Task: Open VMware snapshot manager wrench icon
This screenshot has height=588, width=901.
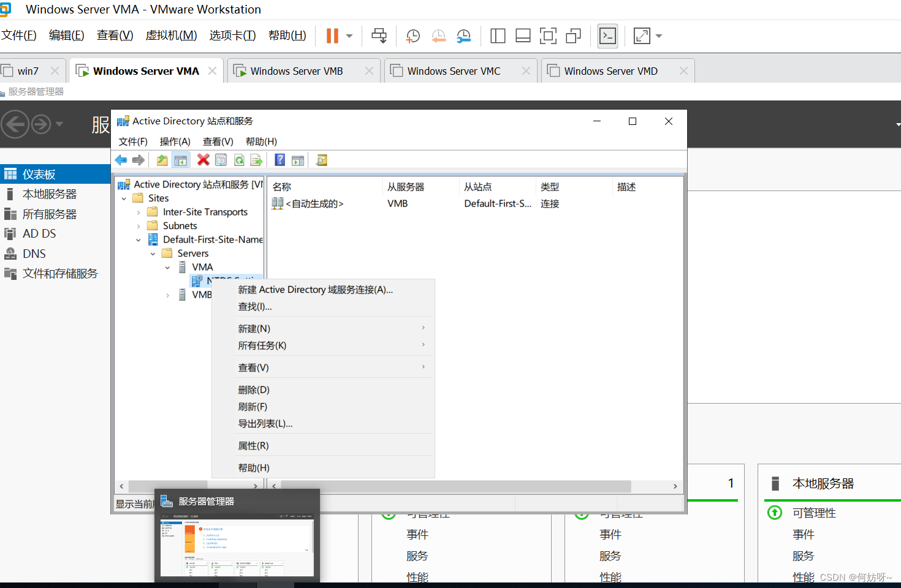Action: [x=464, y=36]
